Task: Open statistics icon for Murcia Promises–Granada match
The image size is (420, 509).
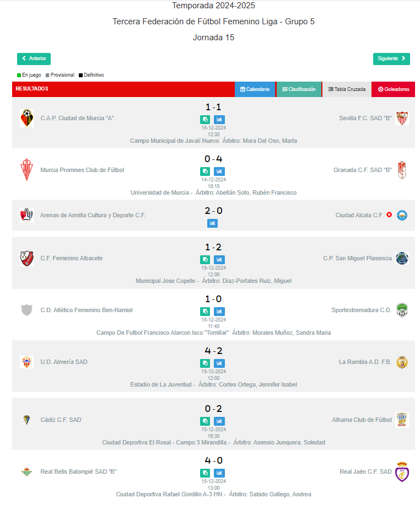Action: click(219, 172)
